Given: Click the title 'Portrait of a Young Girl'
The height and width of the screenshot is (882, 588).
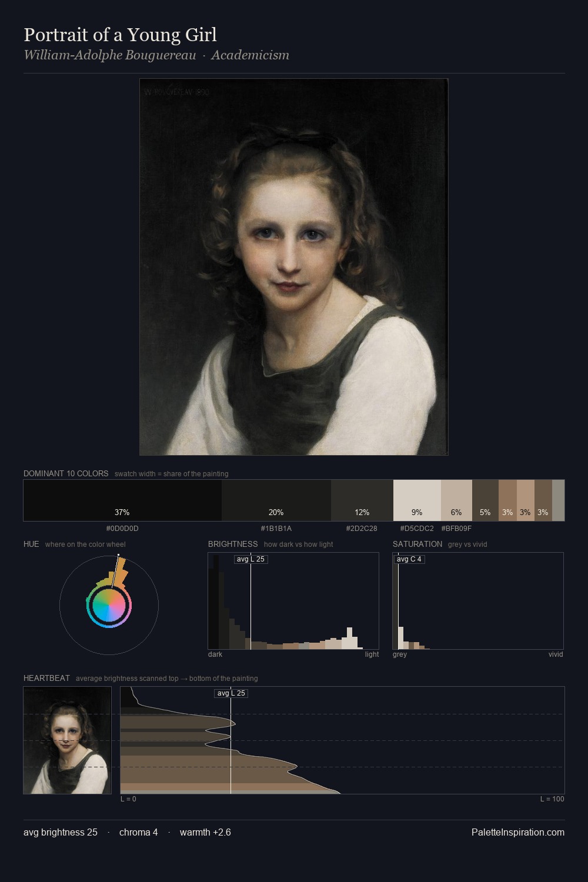Looking at the screenshot, I should point(120,35).
